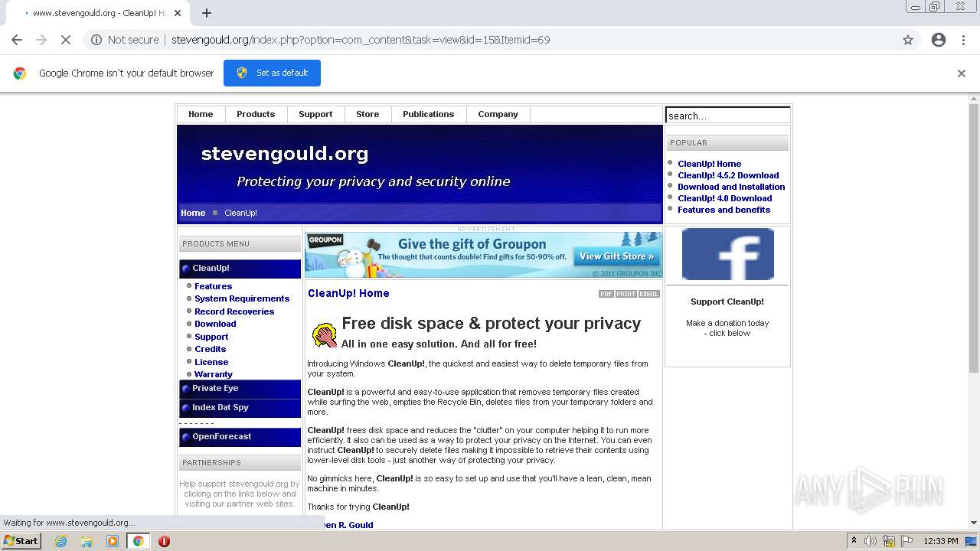
Task: Click the Home breadcrumb link
Action: click(x=193, y=213)
